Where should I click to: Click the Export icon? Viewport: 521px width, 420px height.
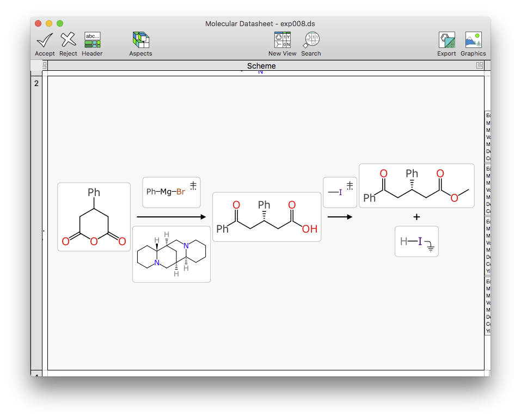(x=446, y=40)
